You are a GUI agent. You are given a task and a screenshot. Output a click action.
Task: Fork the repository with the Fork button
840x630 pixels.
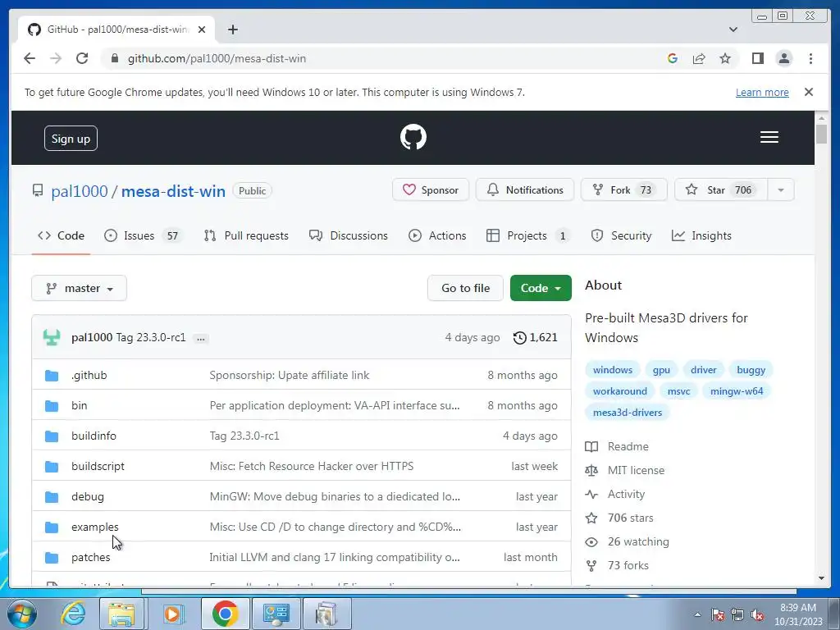click(x=624, y=190)
